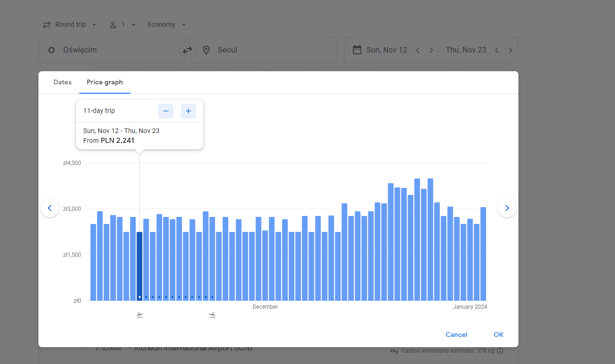The width and height of the screenshot is (615, 364).
Task: Pick the first bar of the price graph
Action: [93, 262]
